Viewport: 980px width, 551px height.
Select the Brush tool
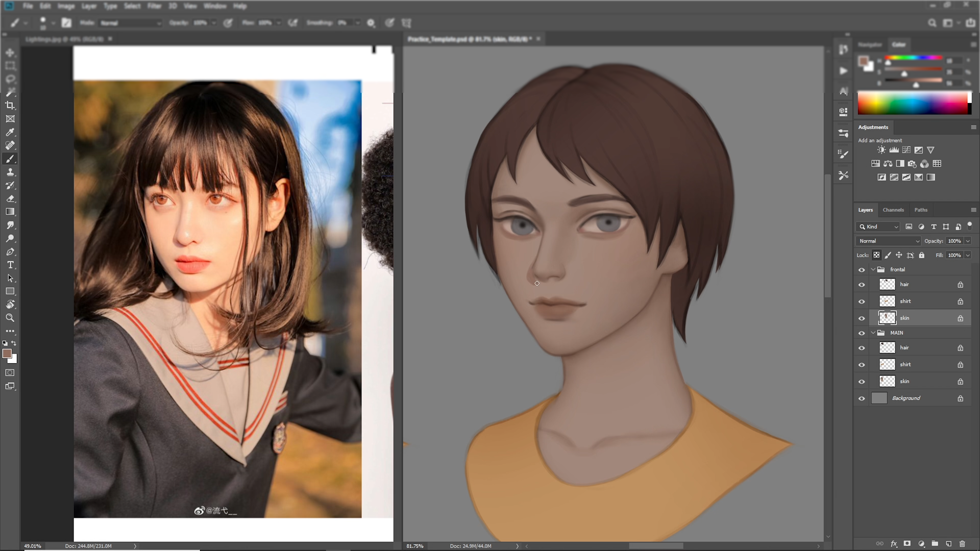(x=10, y=159)
